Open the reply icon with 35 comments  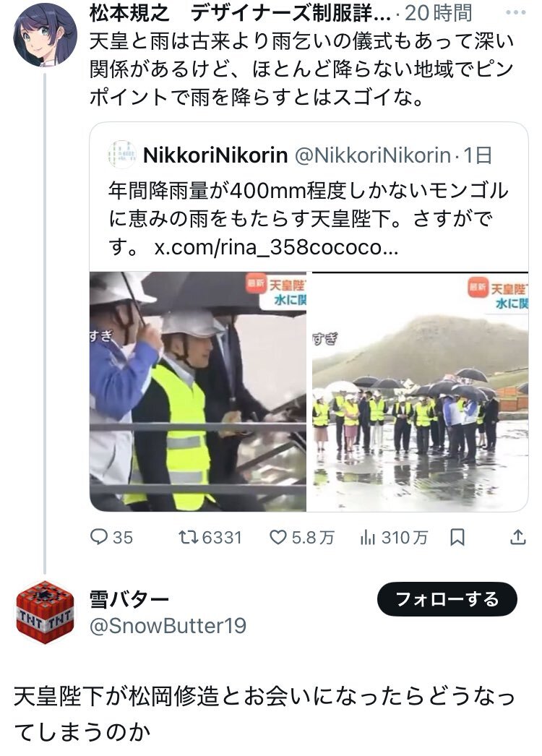[x=99, y=537]
